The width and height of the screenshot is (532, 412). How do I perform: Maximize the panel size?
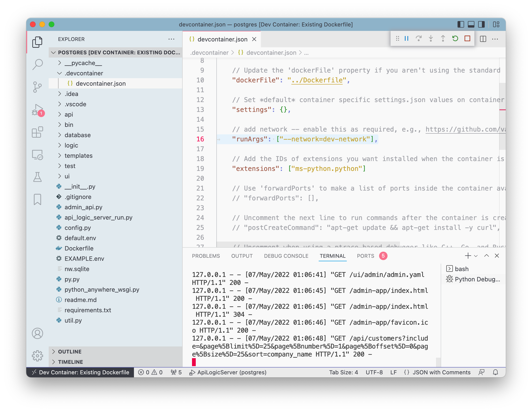coord(486,256)
